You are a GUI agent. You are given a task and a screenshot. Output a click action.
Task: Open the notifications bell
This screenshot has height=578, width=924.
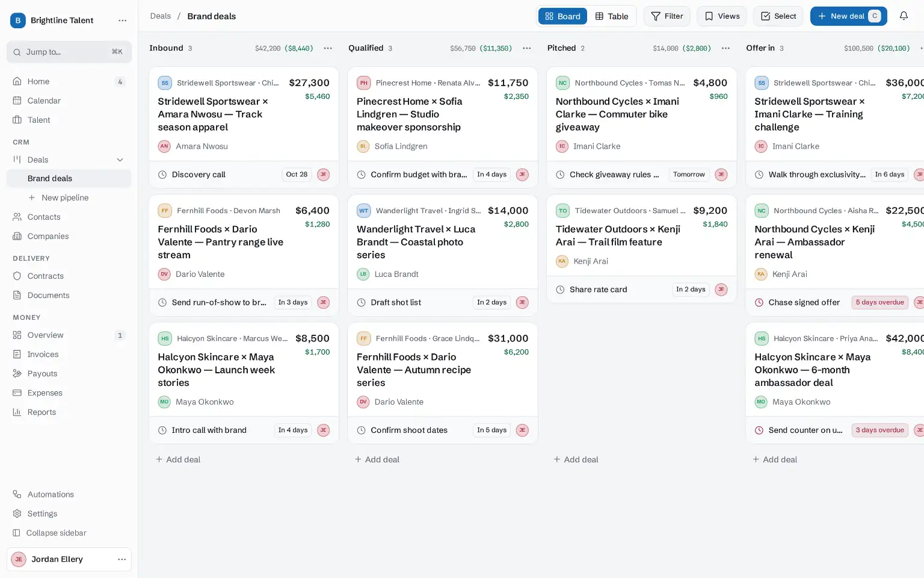(904, 16)
